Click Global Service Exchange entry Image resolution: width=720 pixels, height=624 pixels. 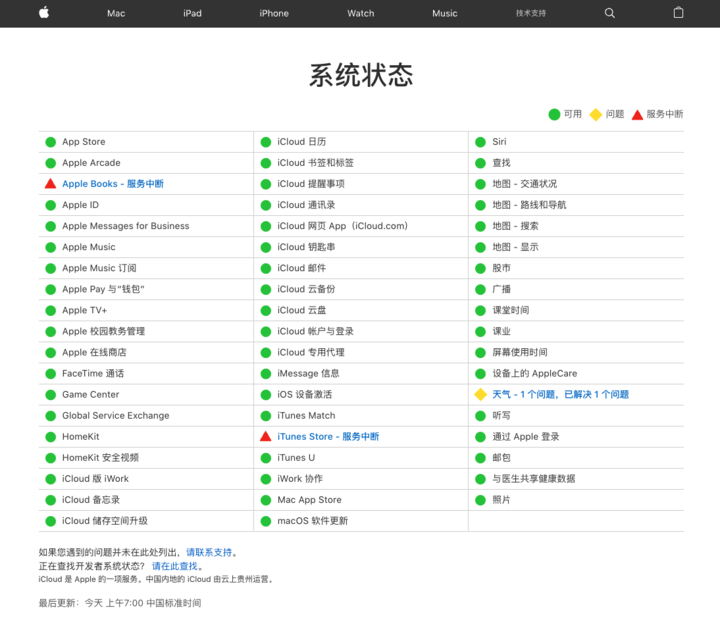click(x=116, y=416)
